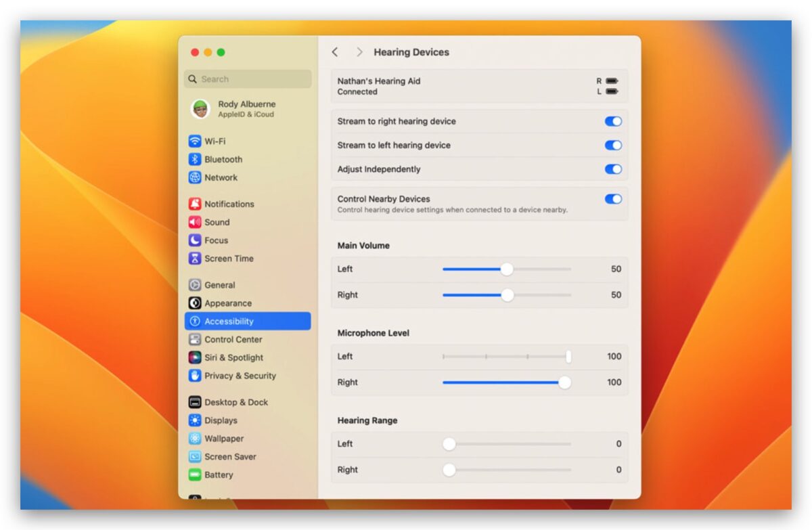Click the Wallpaper icon

tap(195, 439)
